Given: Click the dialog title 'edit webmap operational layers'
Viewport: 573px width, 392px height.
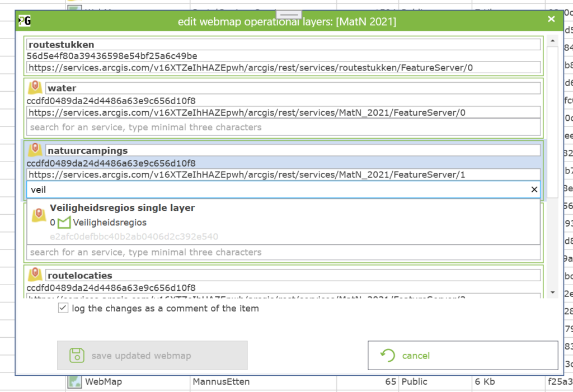Looking at the screenshot, I should click(287, 22).
